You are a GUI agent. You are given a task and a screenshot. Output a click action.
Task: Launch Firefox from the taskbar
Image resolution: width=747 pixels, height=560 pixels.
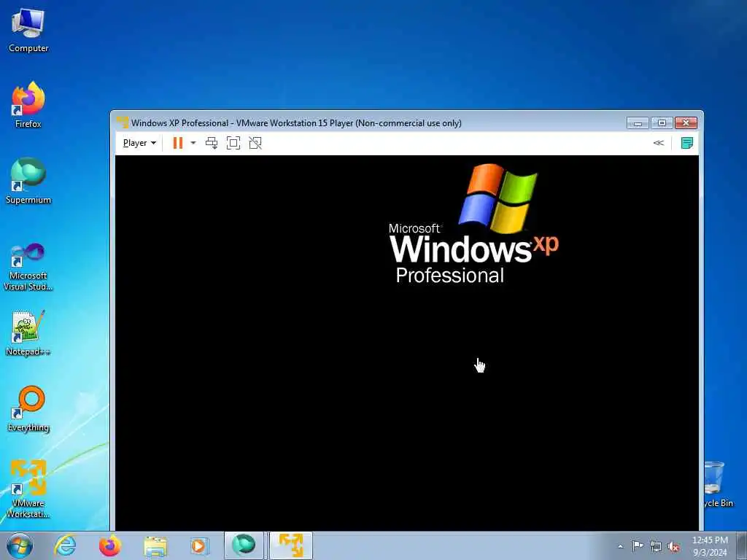click(x=110, y=545)
